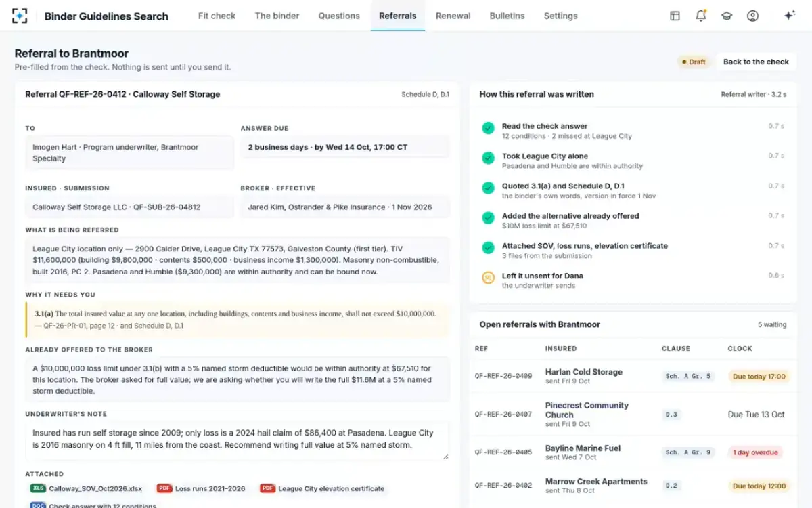Switch to the Bulletins tab
This screenshot has height=508, width=812.
click(507, 16)
